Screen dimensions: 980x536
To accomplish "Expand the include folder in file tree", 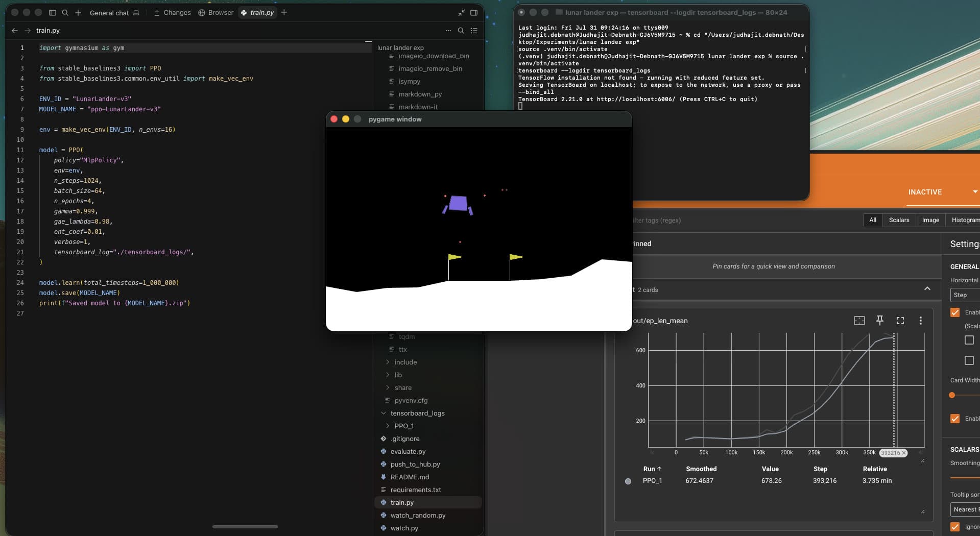I will [x=388, y=362].
